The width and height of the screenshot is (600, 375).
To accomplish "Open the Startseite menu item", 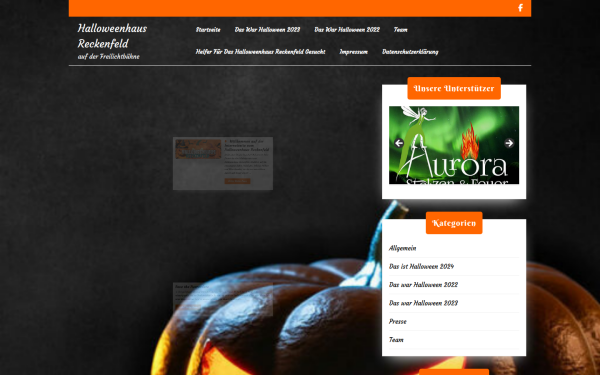I will pyautogui.click(x=208, y=30).
